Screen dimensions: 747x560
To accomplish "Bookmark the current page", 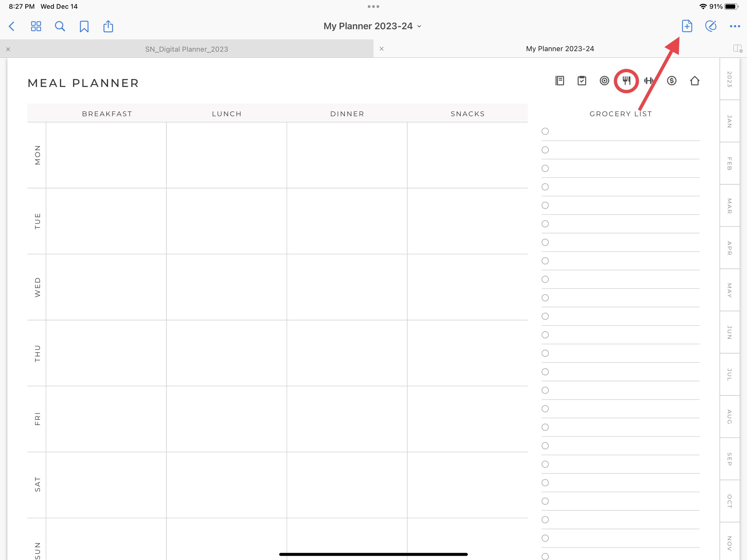I will click(x=84, y=26).
